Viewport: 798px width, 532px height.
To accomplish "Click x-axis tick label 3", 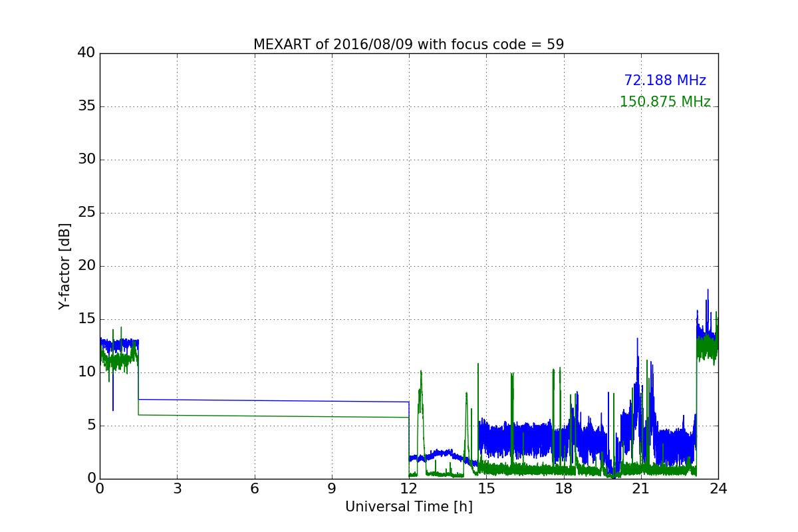I will [x=177, y=489].
